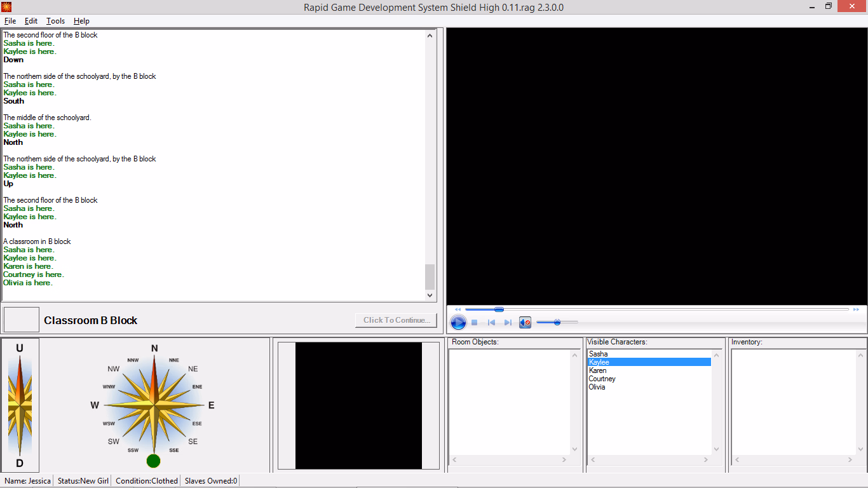Click the Next track button

click(508, 322)
